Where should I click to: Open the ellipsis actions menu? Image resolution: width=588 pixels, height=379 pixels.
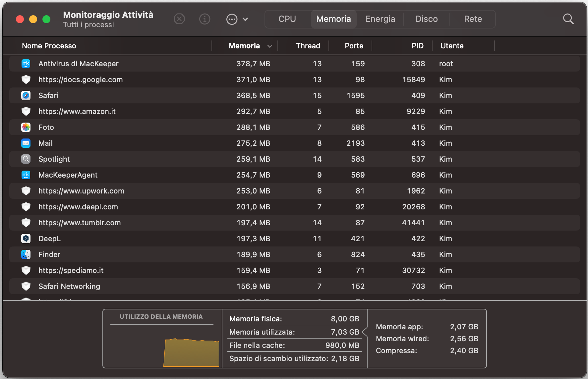tap(237, 19)
